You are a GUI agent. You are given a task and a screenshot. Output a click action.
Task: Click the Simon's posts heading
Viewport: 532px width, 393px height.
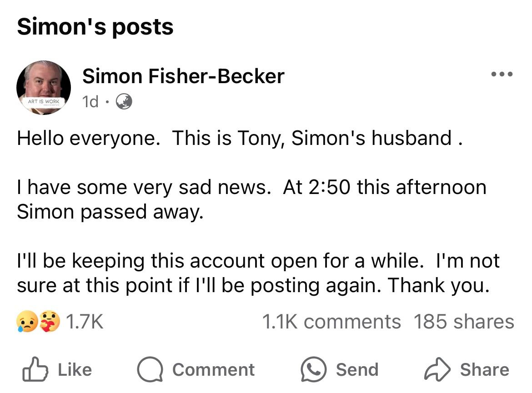[94, 26]
